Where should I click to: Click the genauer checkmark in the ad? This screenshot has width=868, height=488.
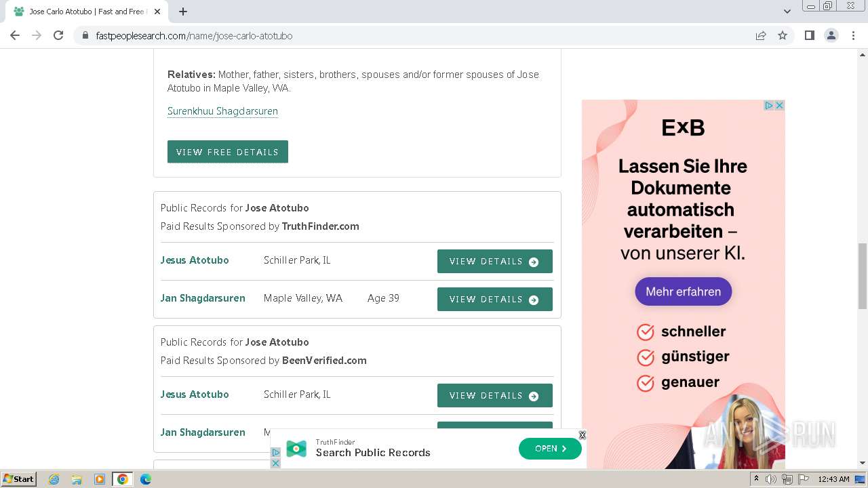[646, 382]
